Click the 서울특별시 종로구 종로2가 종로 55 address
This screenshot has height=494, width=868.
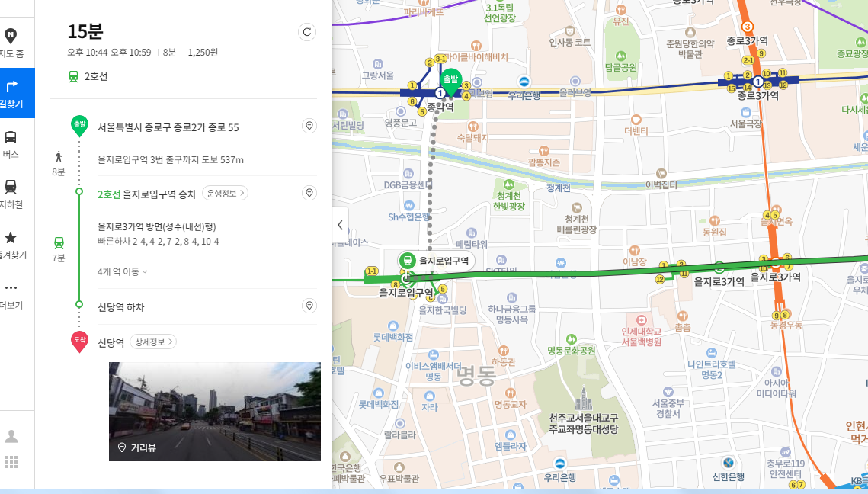168,127
